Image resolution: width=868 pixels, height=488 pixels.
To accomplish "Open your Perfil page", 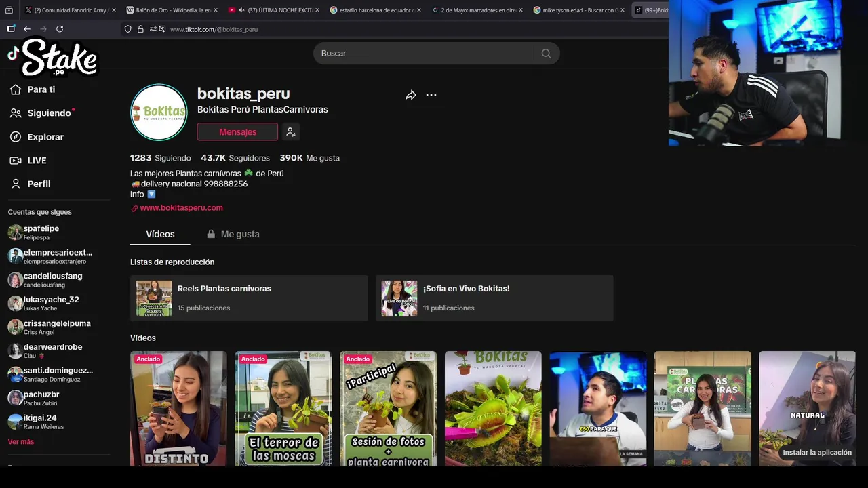I will pyautogui.click(x=31, y=184).
